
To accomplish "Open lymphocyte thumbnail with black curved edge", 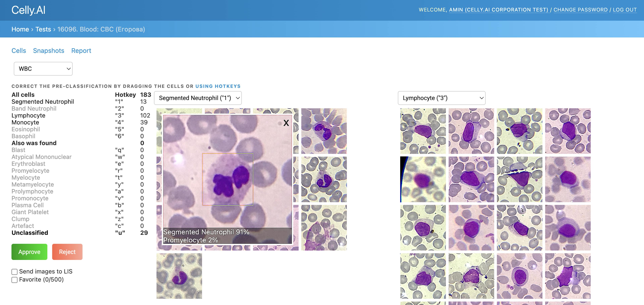I will 423,179.
